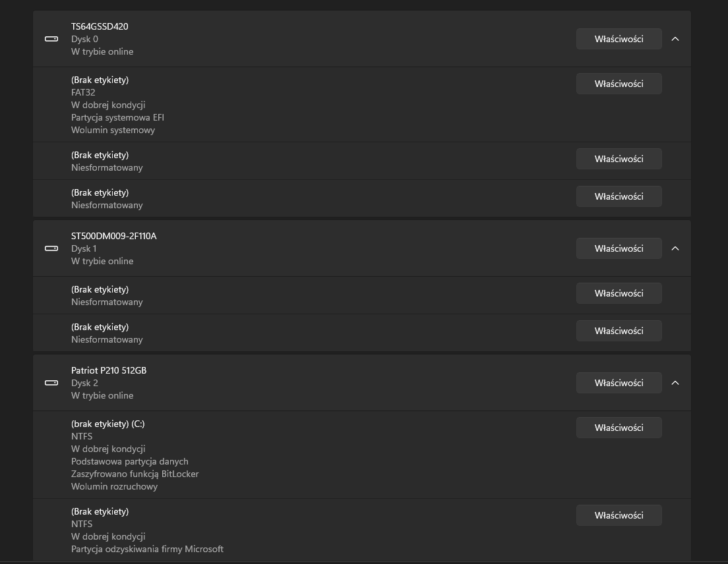Click the drive icon for ST500DM009-2F110A

[x=51, y=248]
